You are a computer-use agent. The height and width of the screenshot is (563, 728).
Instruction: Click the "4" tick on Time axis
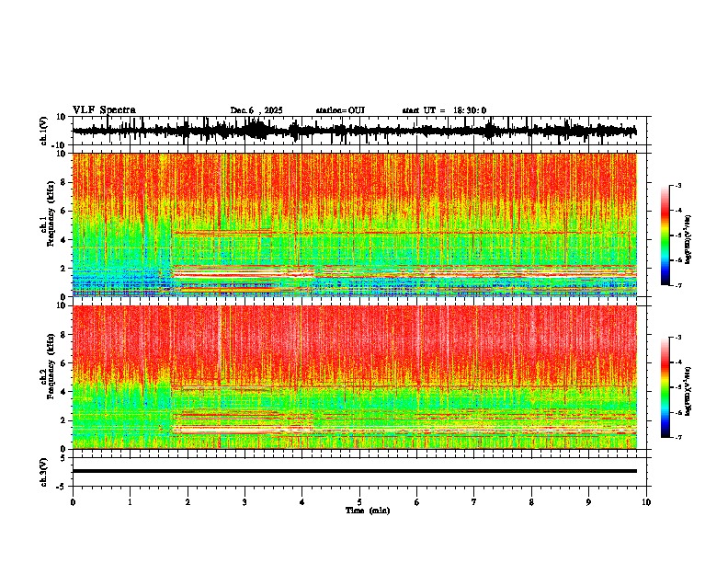tap(301, 502)
